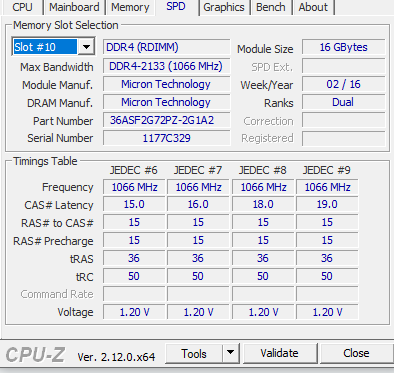This screenshot has width=394, height=373.
Task: Select JEDEC #6 RAS# to CAS# value
Action: point(134,222)
